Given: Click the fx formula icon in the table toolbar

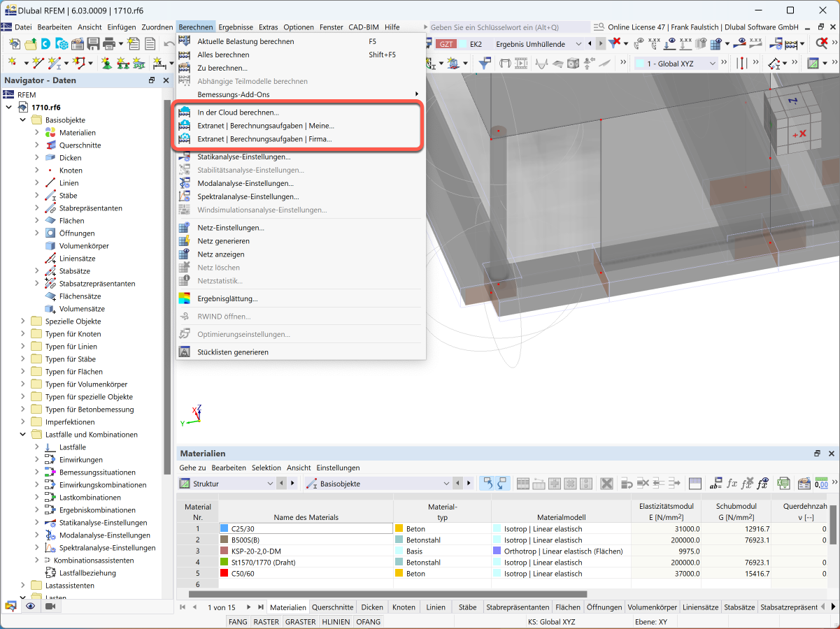Looking at the screenshot, I should click(x=732, y=484).
